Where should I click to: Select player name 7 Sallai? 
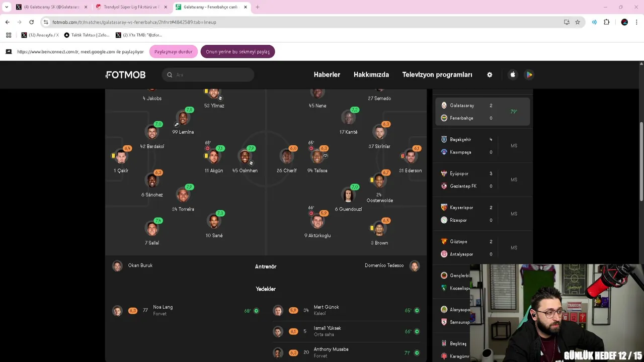pos(152,243)
